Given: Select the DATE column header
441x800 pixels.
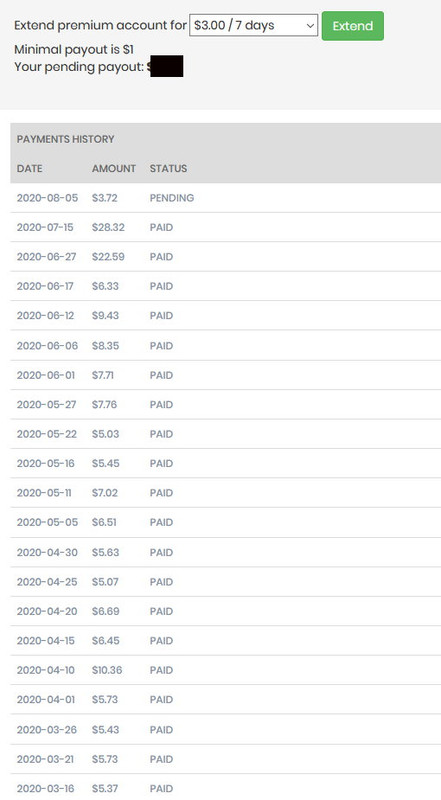Looking at the screenshot, I should point(30,168).
